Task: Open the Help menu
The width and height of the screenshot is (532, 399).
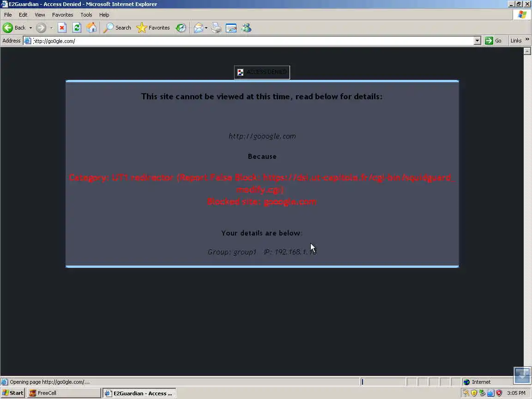Action: click(104, 15)
